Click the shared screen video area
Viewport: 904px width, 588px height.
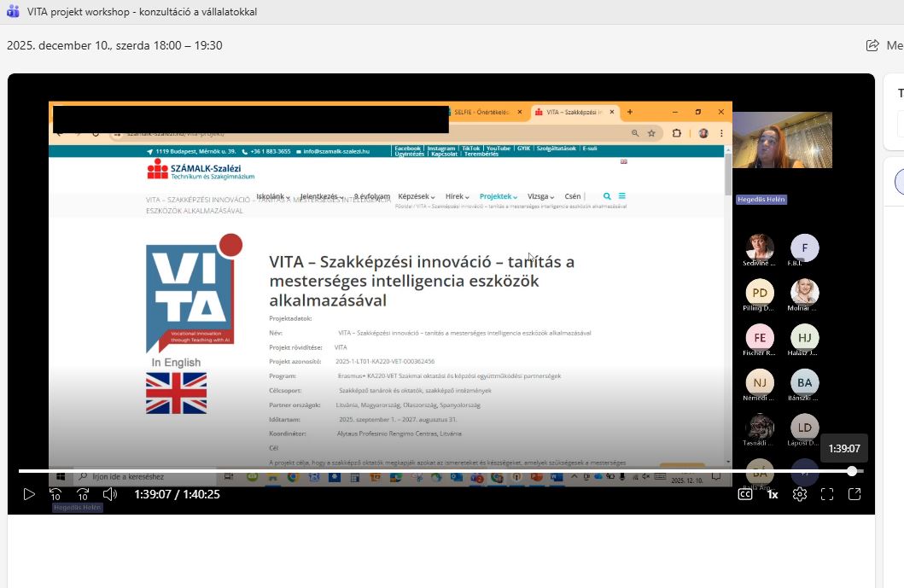point(389,290)
